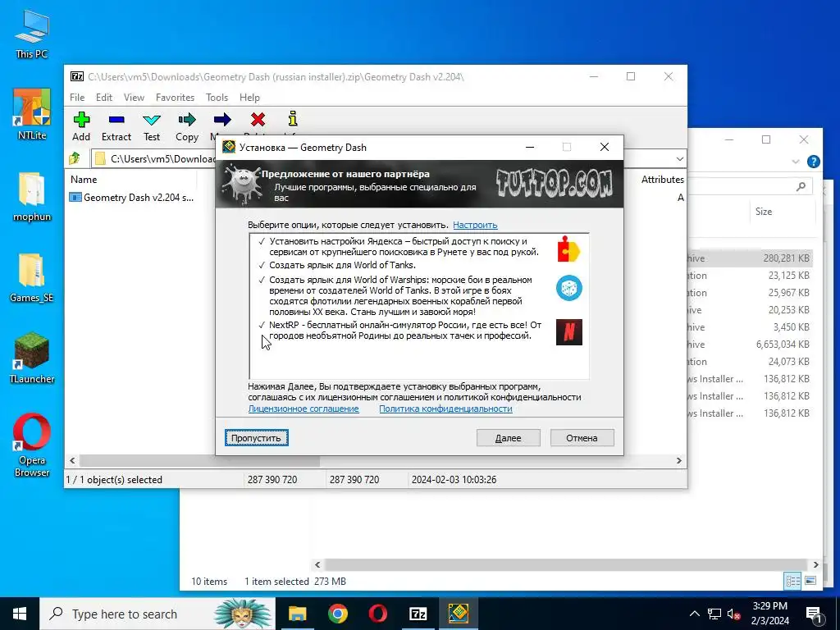Open the notification center icon
The image size is (840, 630).
[814, 614]
